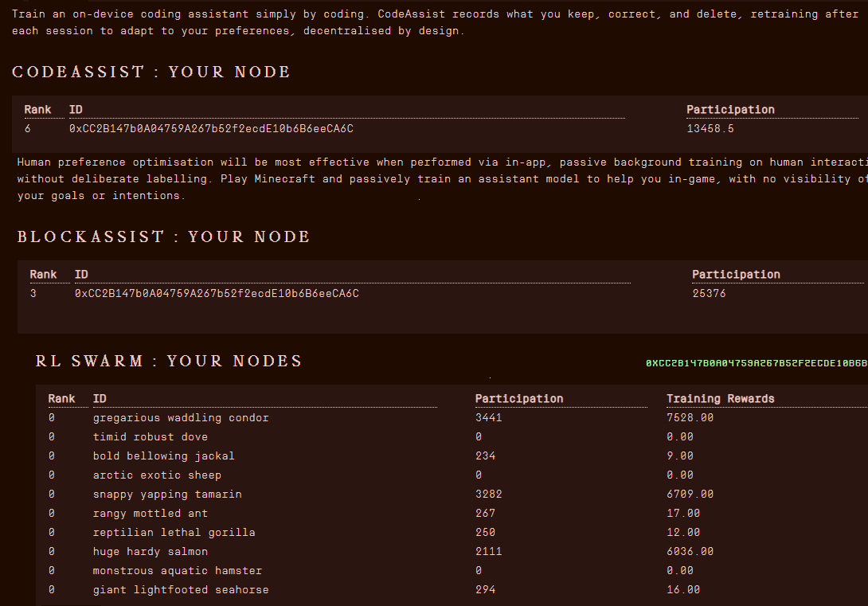The width and height of the screenshot is (868, 606).
Task: Click participation 0 in monstrous aquatic hamster row
Action: (x=479, y=571)
